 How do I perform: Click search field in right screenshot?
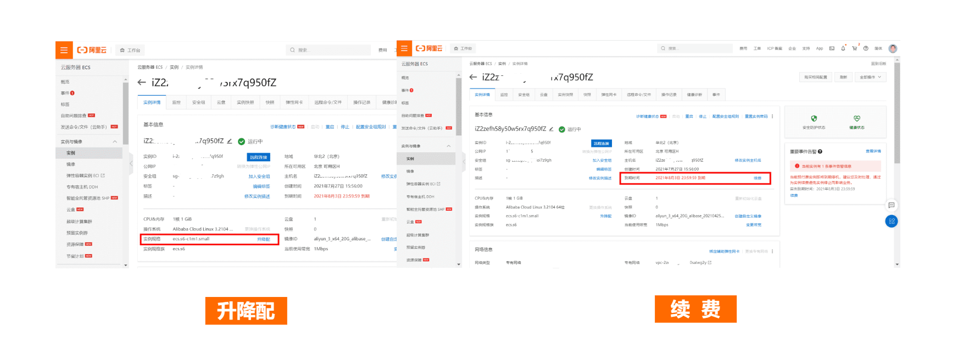[696, 48]
